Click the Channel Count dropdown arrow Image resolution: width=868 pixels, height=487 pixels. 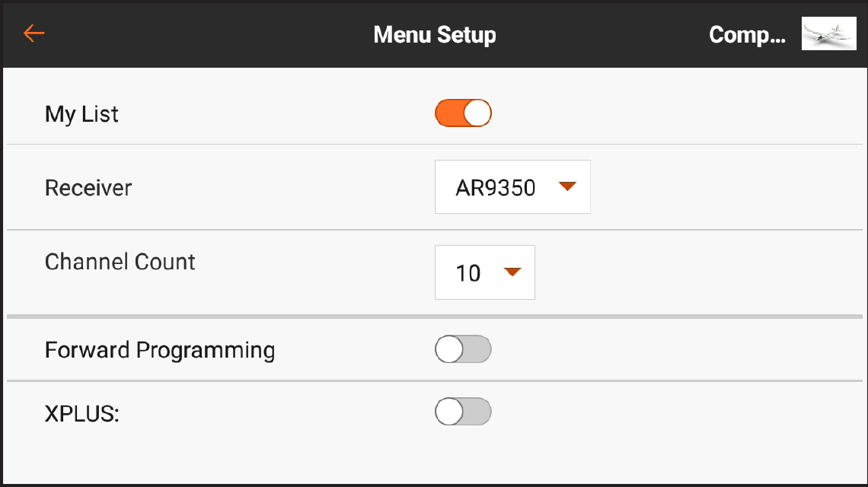(512, 272)
